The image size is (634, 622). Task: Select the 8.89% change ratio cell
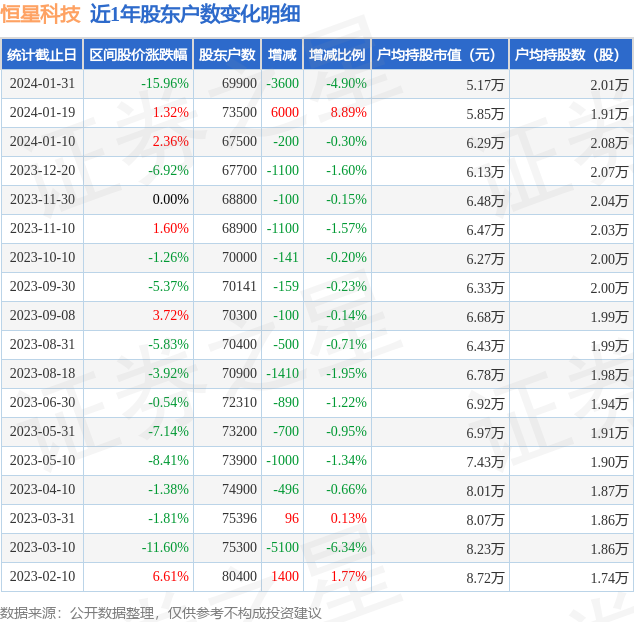348,113
